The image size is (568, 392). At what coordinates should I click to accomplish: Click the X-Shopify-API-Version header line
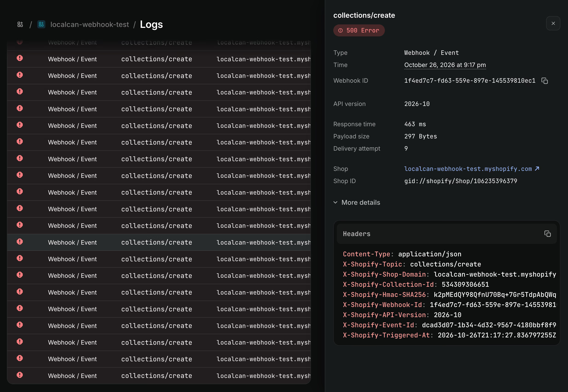point(402,315)
